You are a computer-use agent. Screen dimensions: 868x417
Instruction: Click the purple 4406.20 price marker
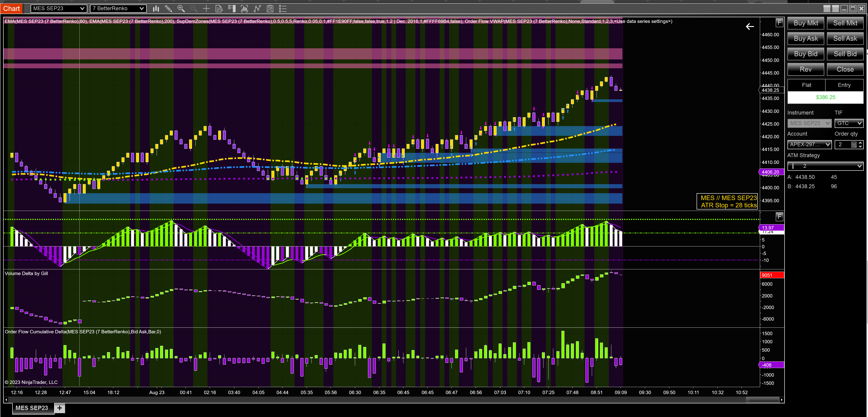771,172
